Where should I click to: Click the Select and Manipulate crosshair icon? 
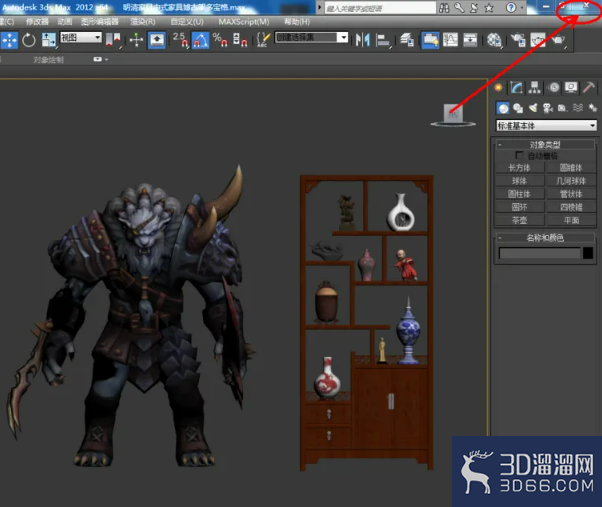(x=136, y=40)
